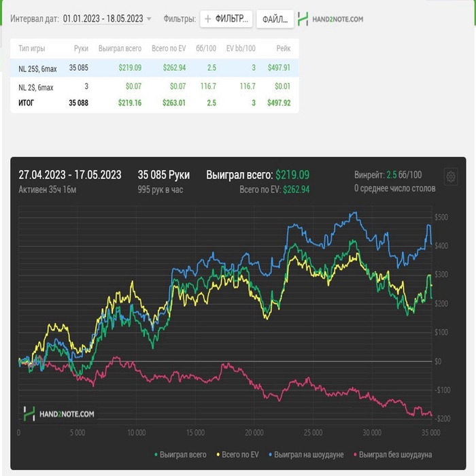The image size is (476, 476).
Task: Expand the date interval dropdown arrow
Action: pyautogui.click(x=149, y=19)
